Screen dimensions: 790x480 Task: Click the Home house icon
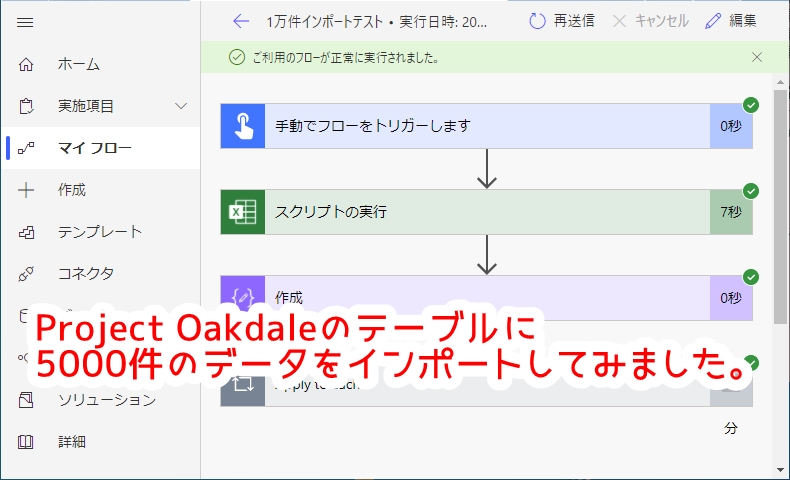26,64
